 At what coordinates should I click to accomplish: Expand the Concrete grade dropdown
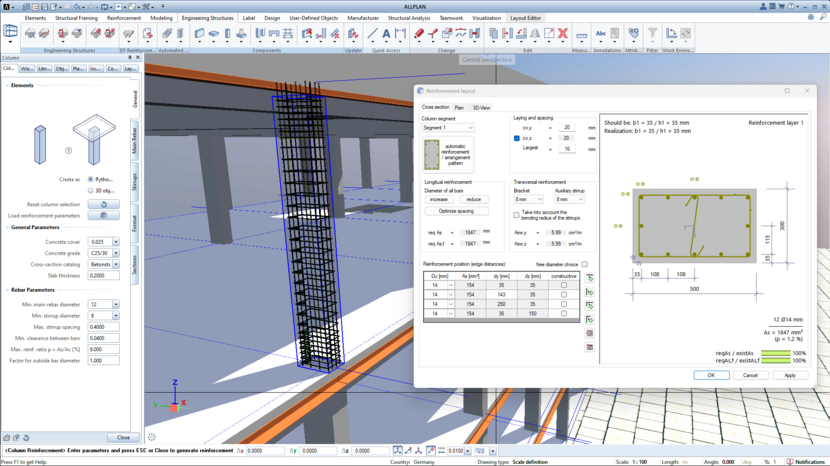pos(115,253)
